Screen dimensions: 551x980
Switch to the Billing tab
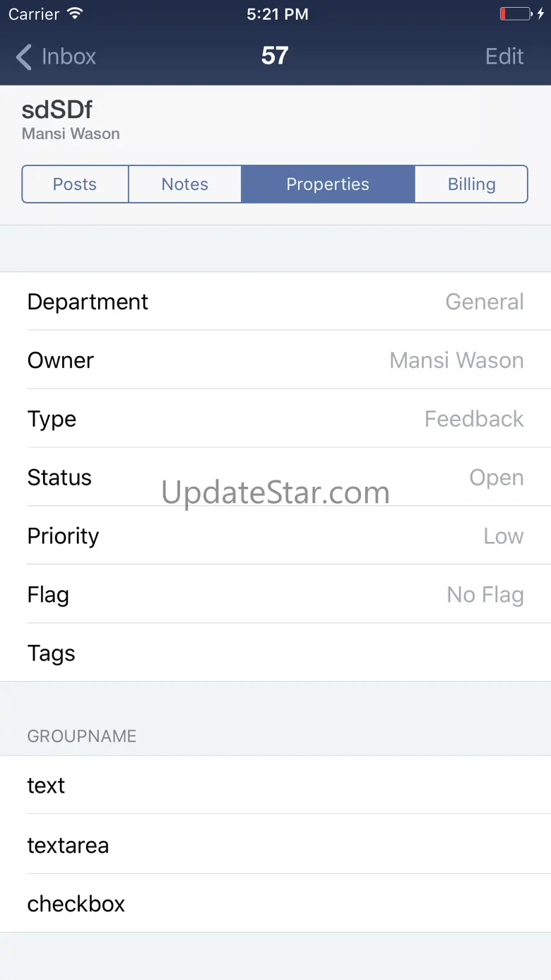(x=471, y=184)
